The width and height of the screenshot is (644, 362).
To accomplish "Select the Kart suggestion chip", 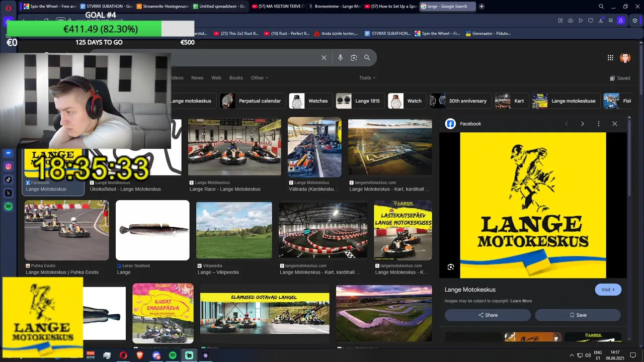I will point(512,101).
